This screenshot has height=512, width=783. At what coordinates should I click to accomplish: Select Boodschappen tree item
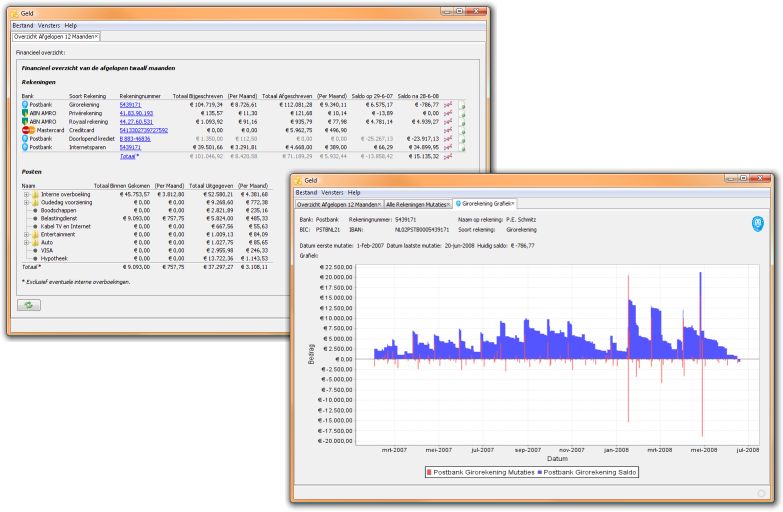(58, 211)
